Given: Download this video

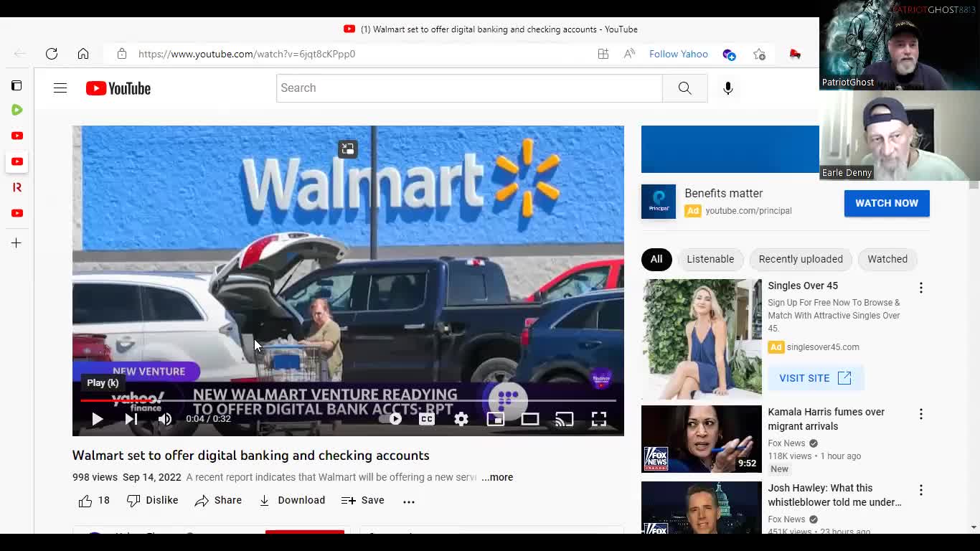Looking at the screenshot, I should 292,501.
